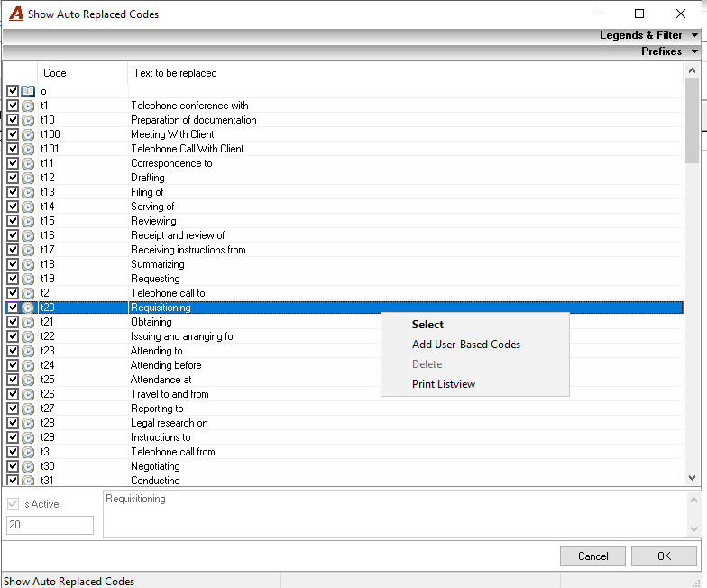Confirm with the OK button

pos(664,556)
